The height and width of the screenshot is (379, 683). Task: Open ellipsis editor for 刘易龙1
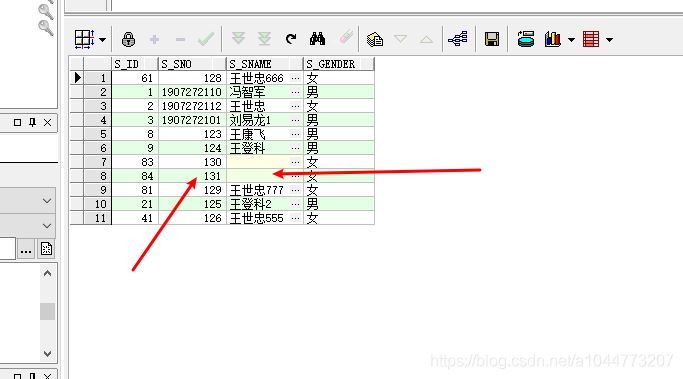point(295,120)
